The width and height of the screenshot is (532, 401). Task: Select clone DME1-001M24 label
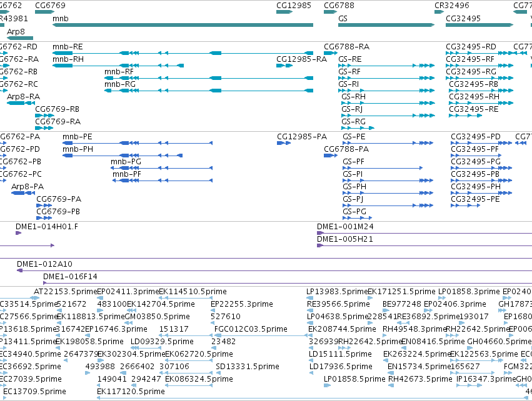point(345,227)
